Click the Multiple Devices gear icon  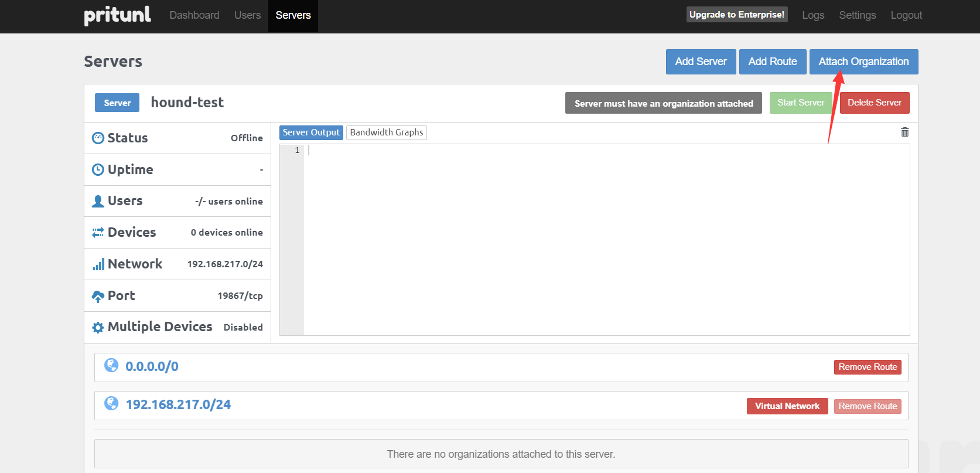98,327
